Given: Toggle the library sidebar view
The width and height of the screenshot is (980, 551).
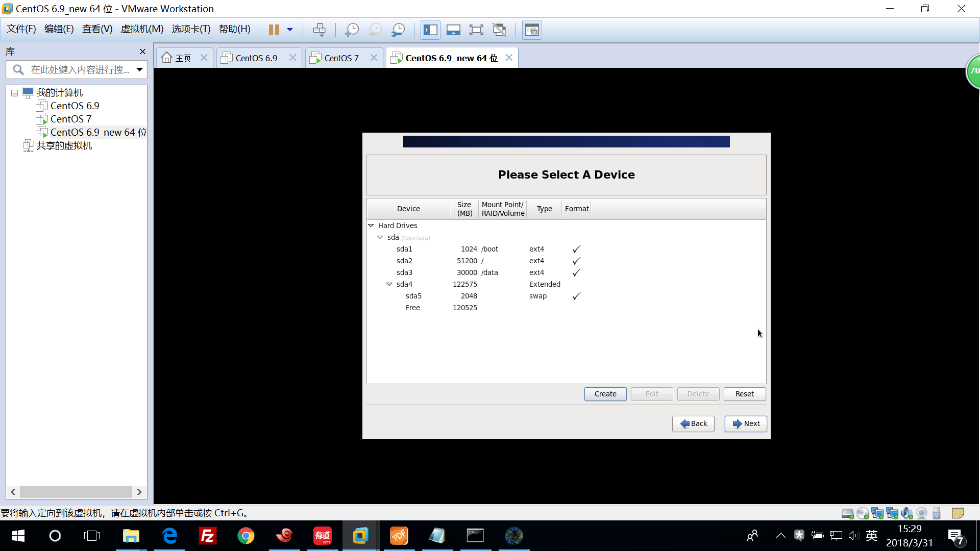Looking at the screenshot, I should (430, 30).
